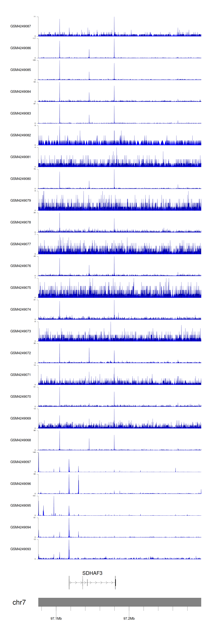Click the SDHAF3 gene name
The image size is (212, 644).
pyautogui.click(x=92, y=573)
